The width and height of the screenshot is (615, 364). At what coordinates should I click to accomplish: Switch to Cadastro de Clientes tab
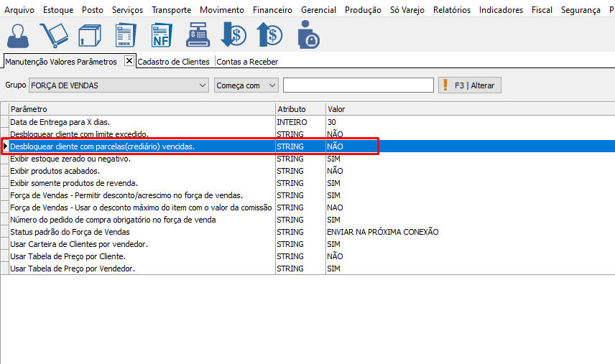174,62
